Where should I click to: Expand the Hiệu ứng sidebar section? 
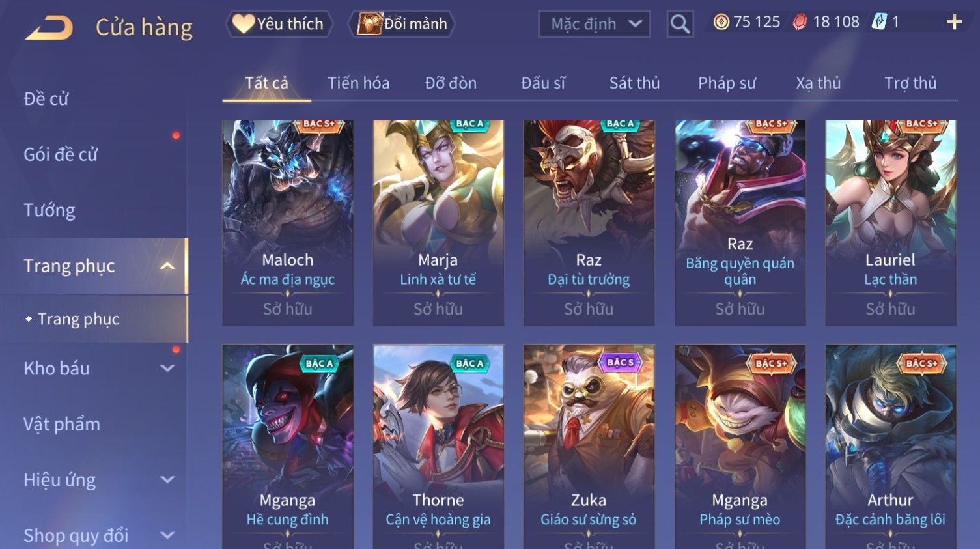point(167,480)
